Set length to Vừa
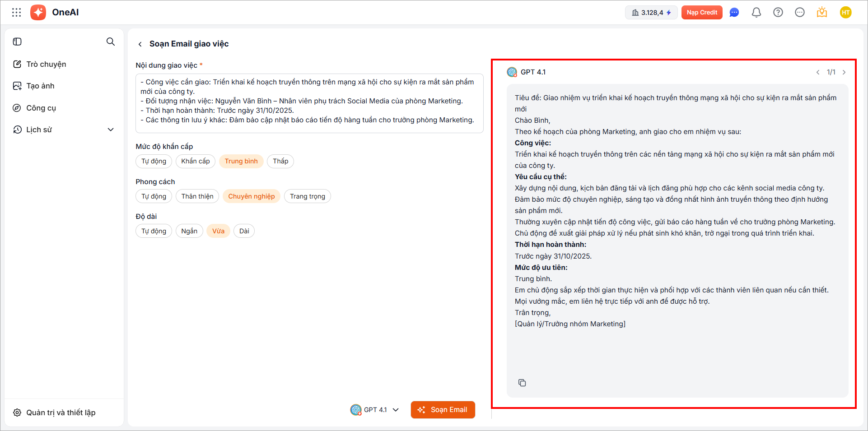The height and width of the screenshot is (431, 868). 218,231
